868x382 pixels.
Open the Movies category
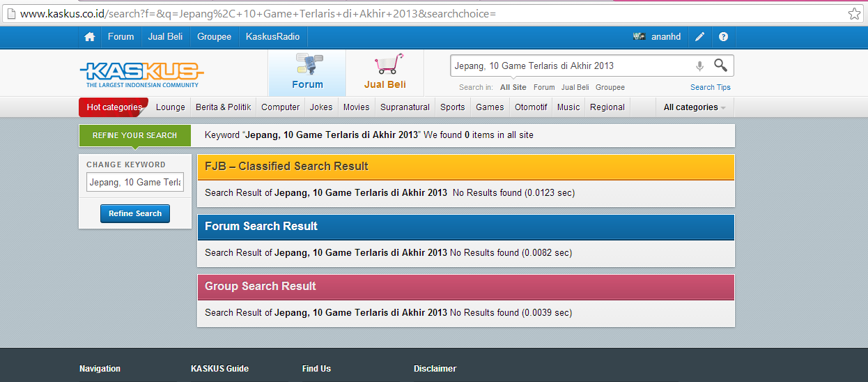click(x=356, y=107)
